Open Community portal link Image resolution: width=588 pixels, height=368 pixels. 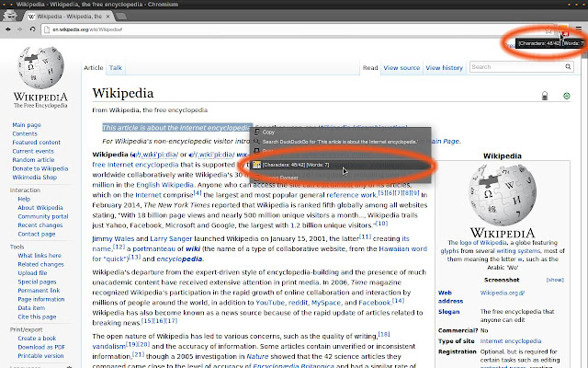(x=43, y=216)
